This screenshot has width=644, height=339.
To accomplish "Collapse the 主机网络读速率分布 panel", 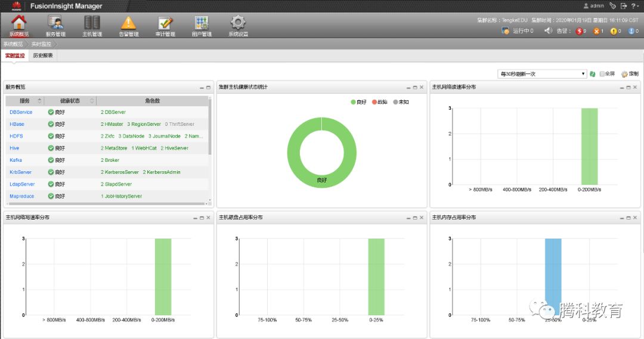I will point(622,88).
